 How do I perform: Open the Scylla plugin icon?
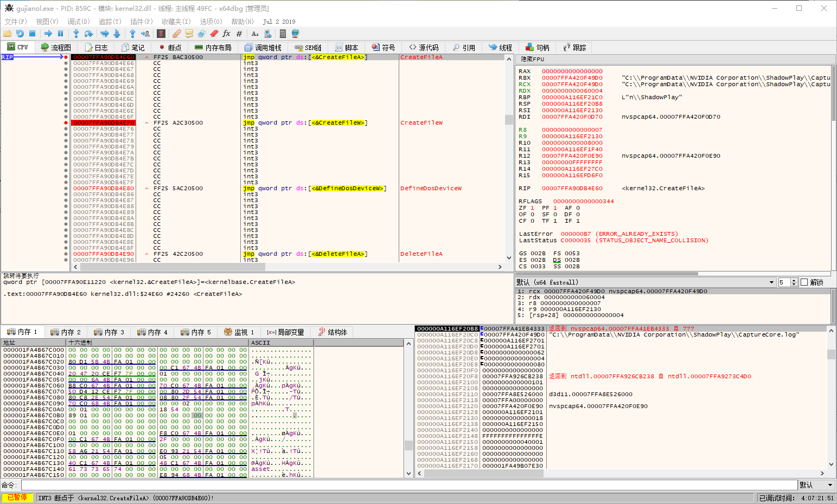(x=161, y=34)
